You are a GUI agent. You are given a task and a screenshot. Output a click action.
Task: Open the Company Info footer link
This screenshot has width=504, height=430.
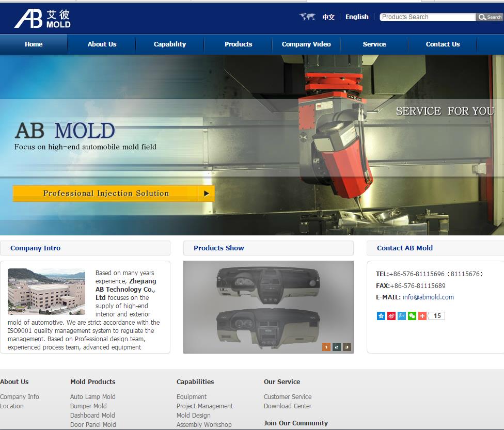tap(19, 397)
